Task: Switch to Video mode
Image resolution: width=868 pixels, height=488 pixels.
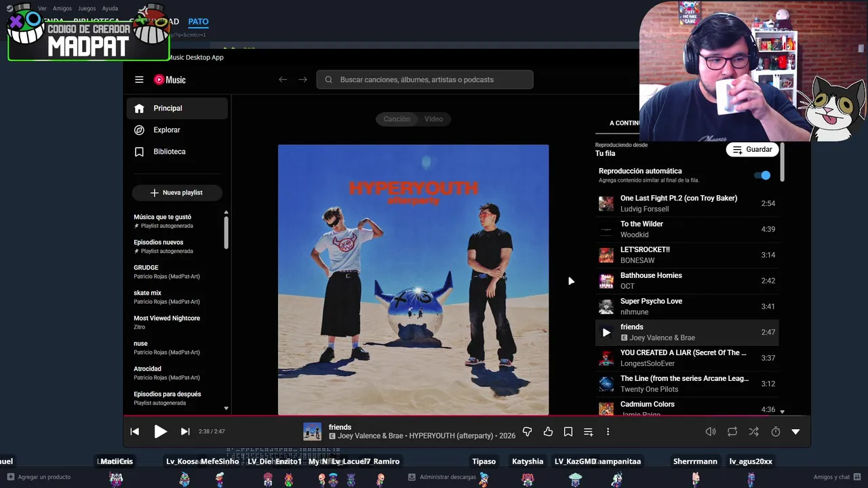Action: (433, 119)
